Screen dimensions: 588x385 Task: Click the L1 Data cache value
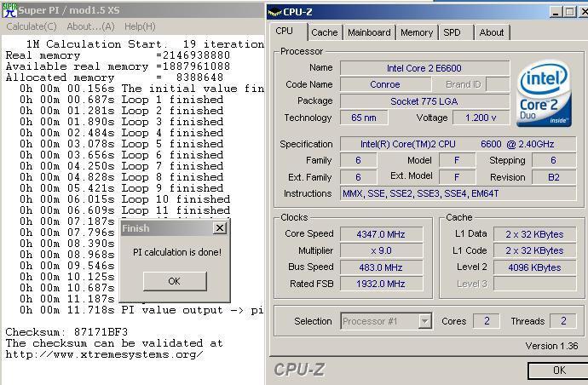coord(534,234)
